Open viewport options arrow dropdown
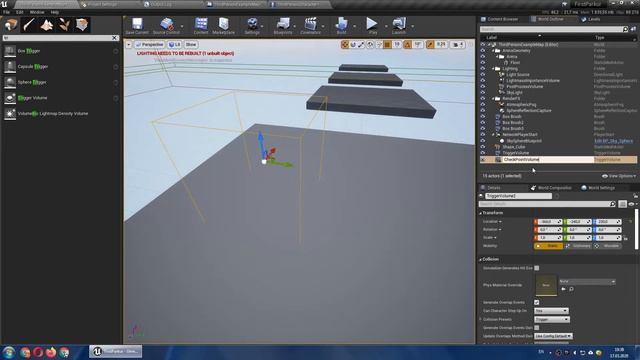Image resolution: width=640 pixels, height=360 pixels. [129, 44]
